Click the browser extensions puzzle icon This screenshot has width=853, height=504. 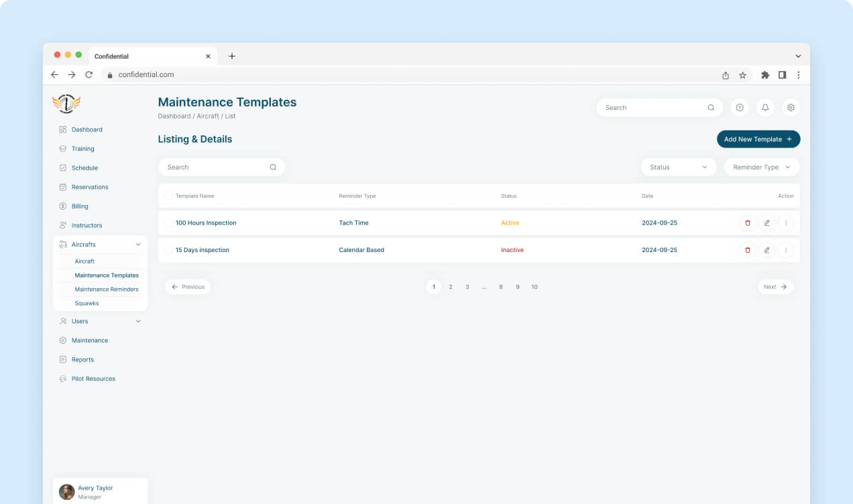pos(765,75)
